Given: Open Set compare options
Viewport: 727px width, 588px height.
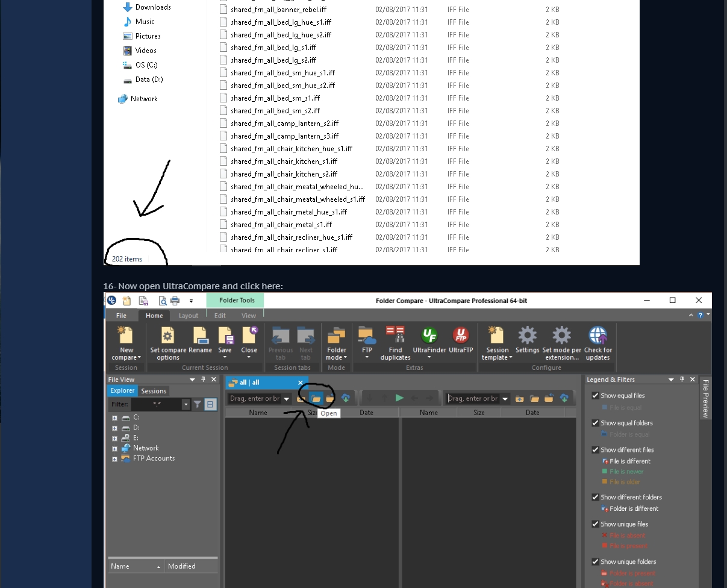Looking at the screenshot, I should pos(168,343).
